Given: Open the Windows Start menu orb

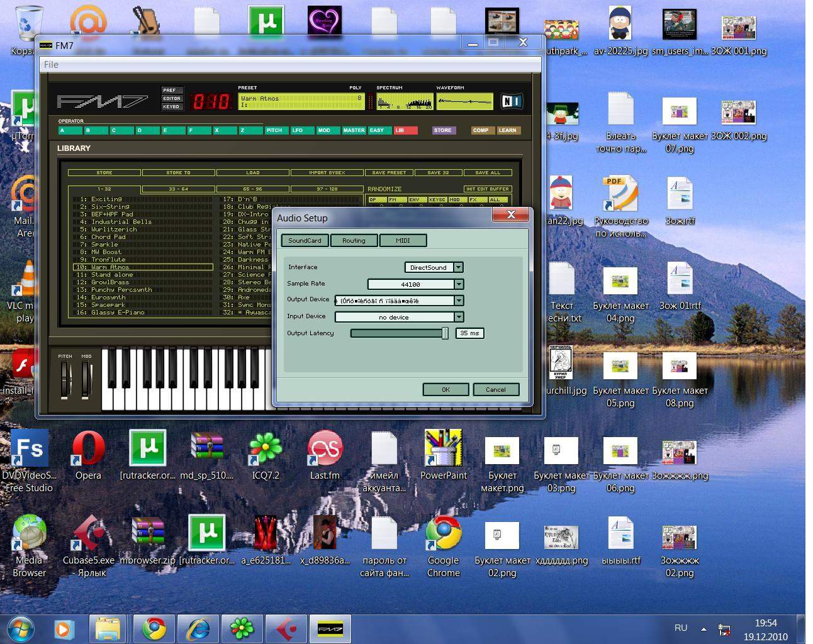Looking at the screenshot, I should click(x=20, y=628).
